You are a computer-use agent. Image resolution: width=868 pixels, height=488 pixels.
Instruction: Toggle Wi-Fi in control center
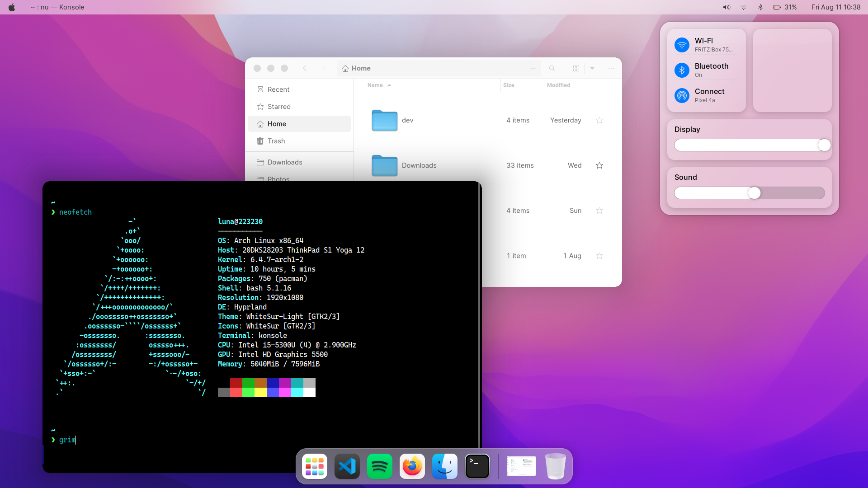coord(682,45)
